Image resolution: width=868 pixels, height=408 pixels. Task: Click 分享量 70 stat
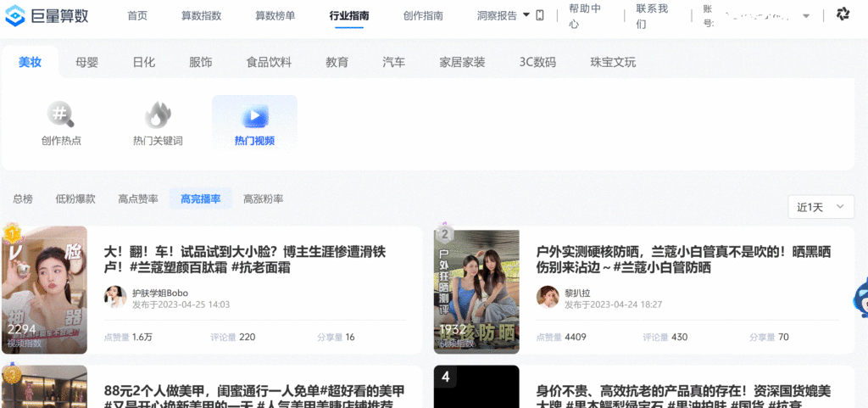[770, 337]
